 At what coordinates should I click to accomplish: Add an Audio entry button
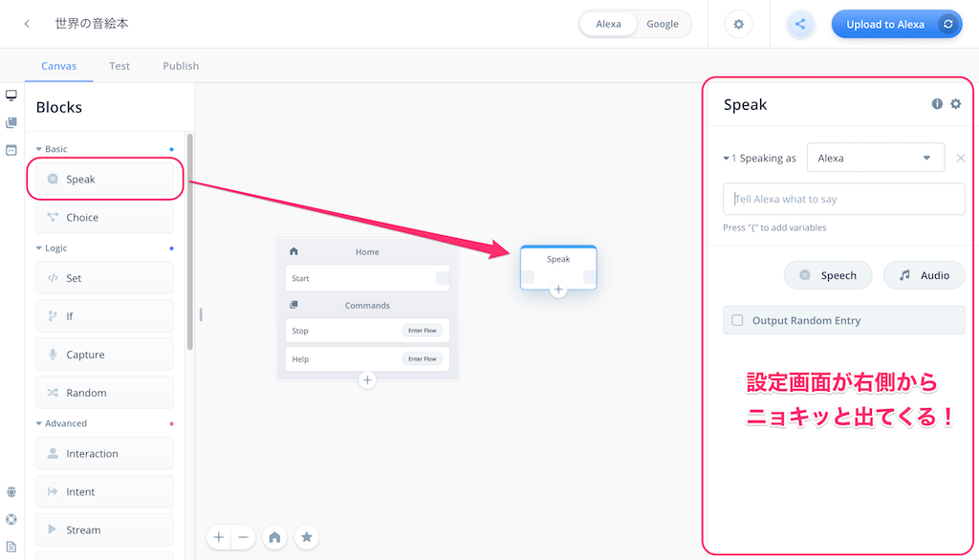coord(925,275)
